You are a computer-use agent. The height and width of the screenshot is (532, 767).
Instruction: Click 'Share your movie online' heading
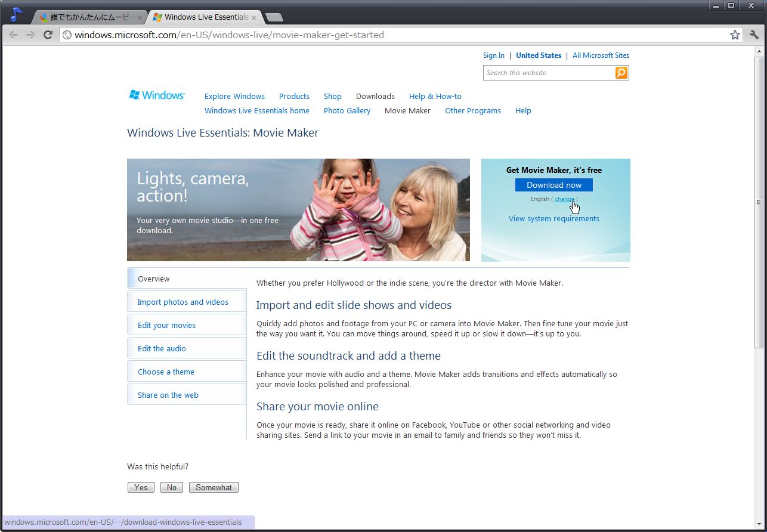[317, 406]
